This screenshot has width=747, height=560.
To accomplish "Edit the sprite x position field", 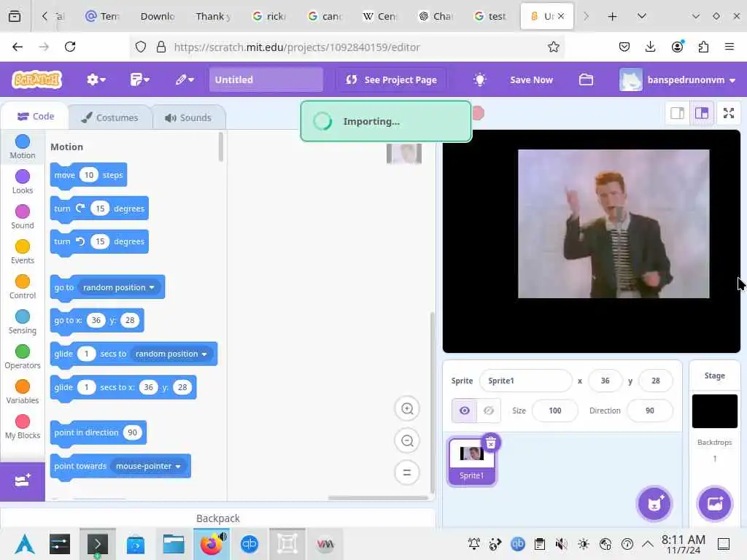I will pyautogui.click(x=605, y=381).
